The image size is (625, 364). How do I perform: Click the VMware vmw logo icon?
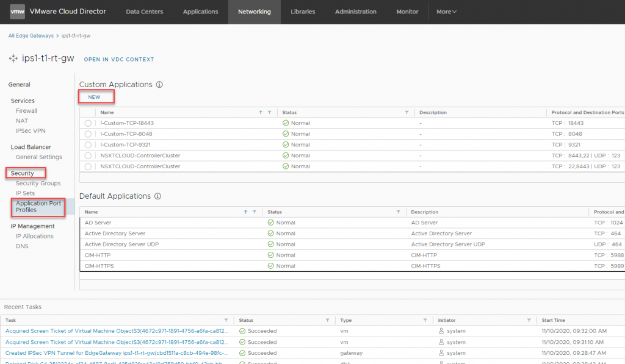(18, 12)
